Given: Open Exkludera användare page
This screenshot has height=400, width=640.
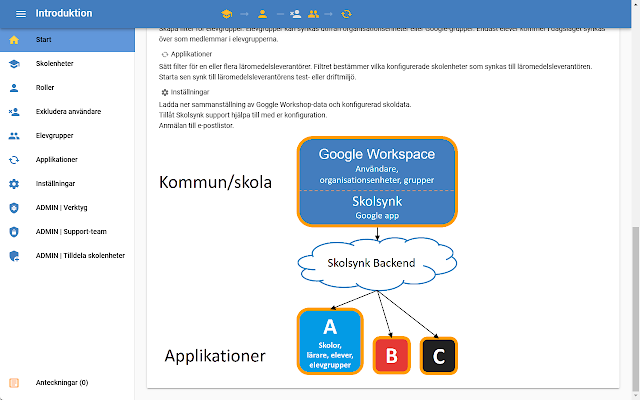Looking at the screenshot, I should pos(67,112).
